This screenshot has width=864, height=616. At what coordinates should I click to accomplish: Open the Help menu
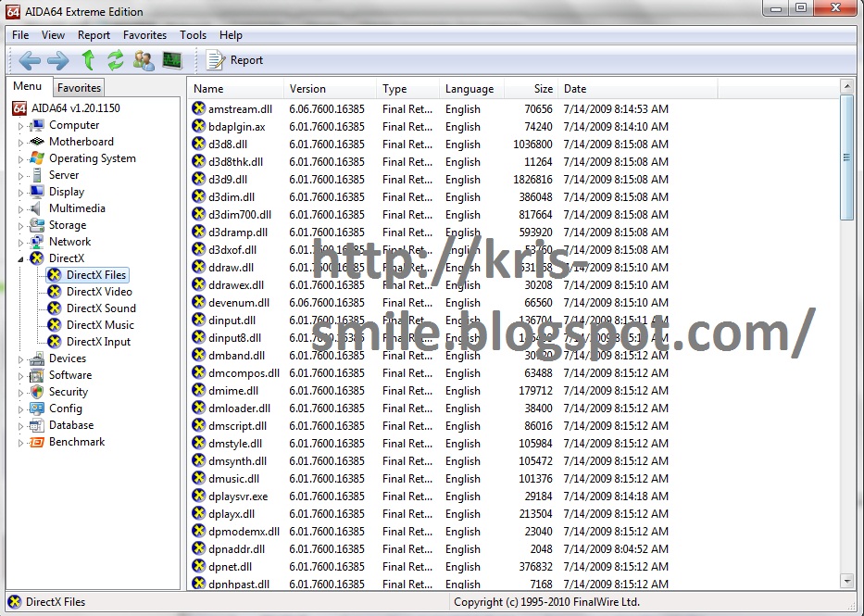(x=231, y=34)
